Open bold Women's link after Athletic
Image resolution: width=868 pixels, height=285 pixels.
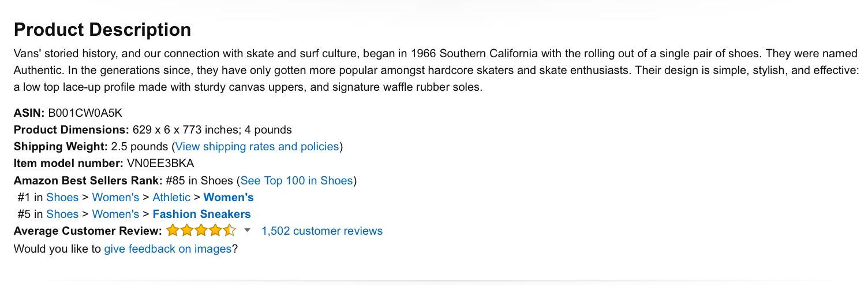point(229,197)
